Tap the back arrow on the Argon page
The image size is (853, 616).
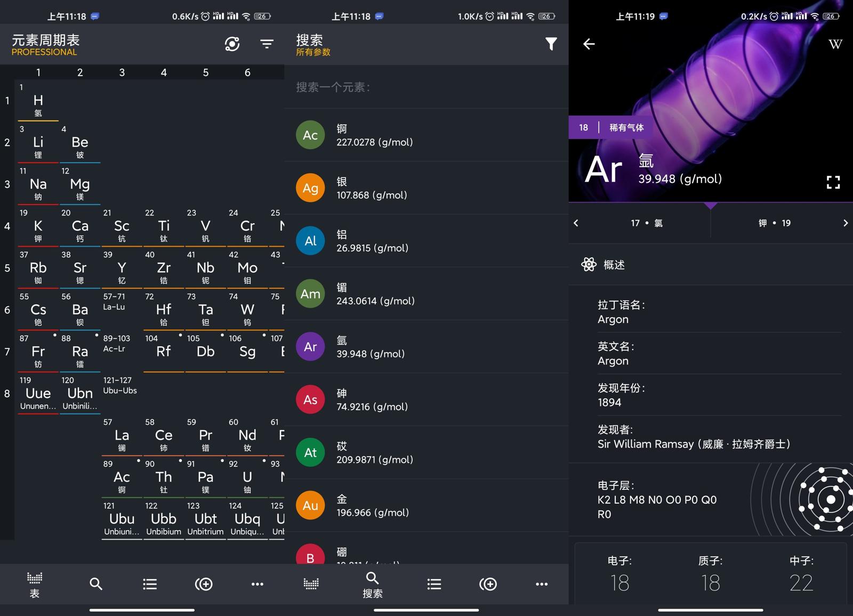coord(589,44)
